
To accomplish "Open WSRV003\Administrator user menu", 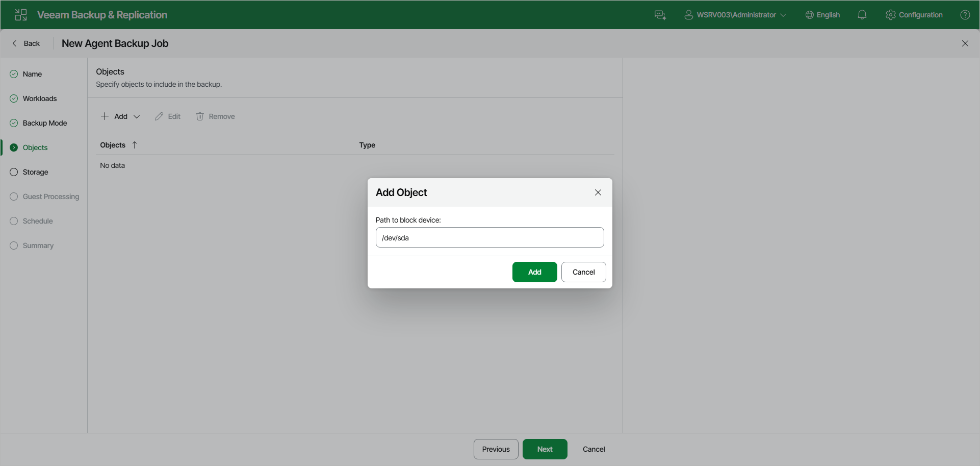I will [x=735, y=15].
